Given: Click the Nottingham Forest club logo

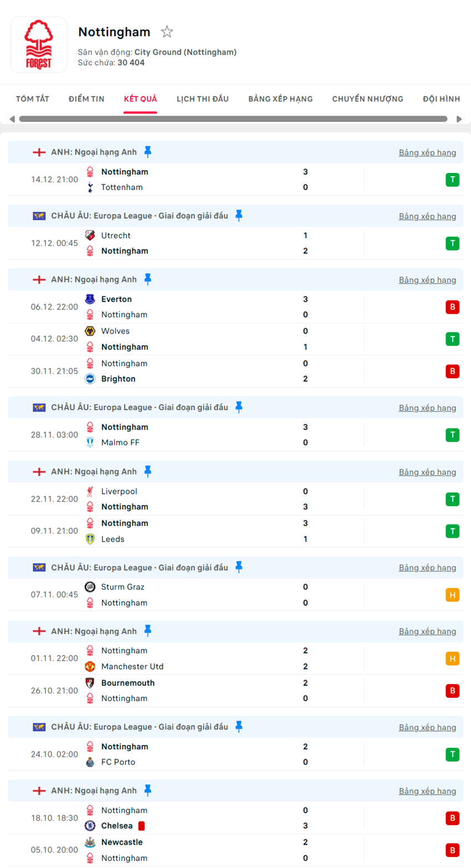Looking at the screenshot, I should [x=39, y=45].
